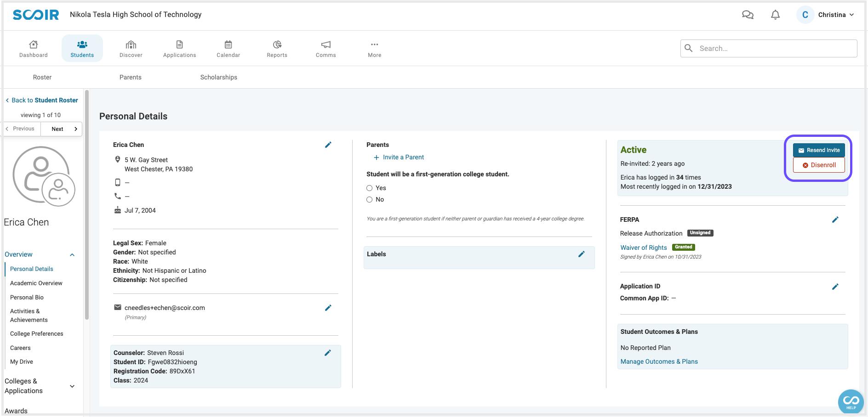
Task: Click the telephone handset icon
Action: [x=118, y=196]
